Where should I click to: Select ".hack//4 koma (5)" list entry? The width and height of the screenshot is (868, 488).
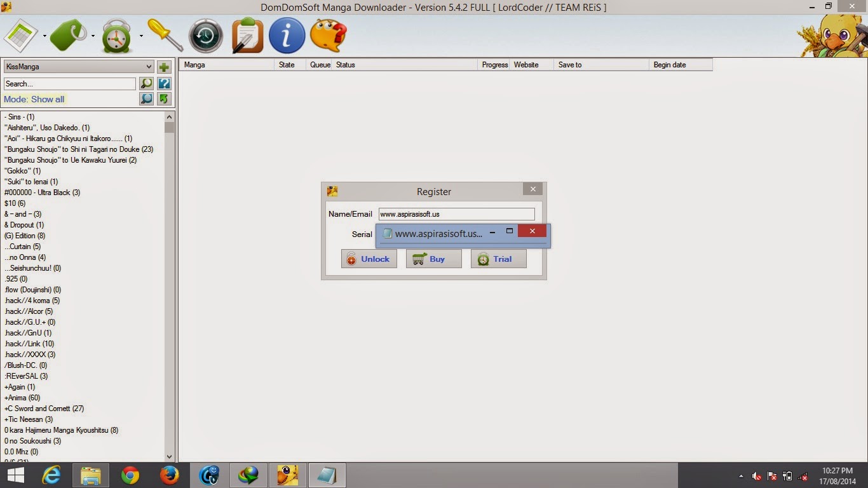pos(32,301)
